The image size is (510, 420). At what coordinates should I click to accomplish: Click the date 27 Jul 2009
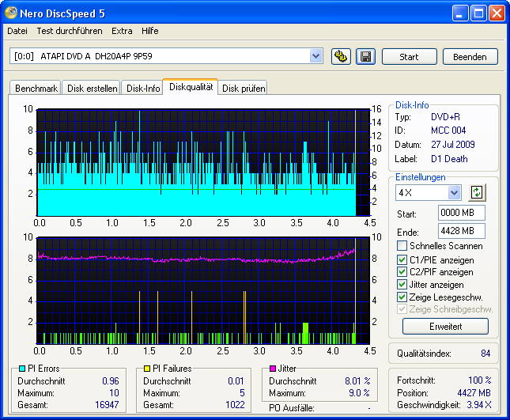coord(453,145)
